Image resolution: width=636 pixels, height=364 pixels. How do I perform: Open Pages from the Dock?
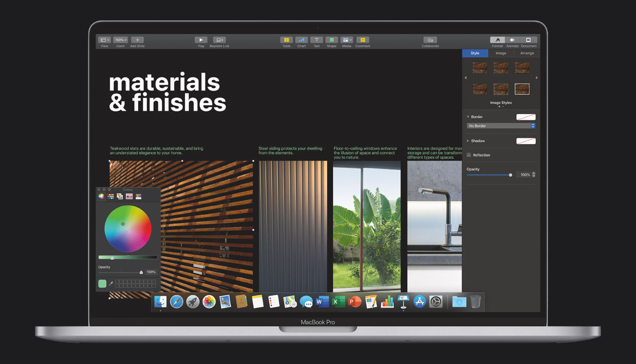click(x=371, y=302)
